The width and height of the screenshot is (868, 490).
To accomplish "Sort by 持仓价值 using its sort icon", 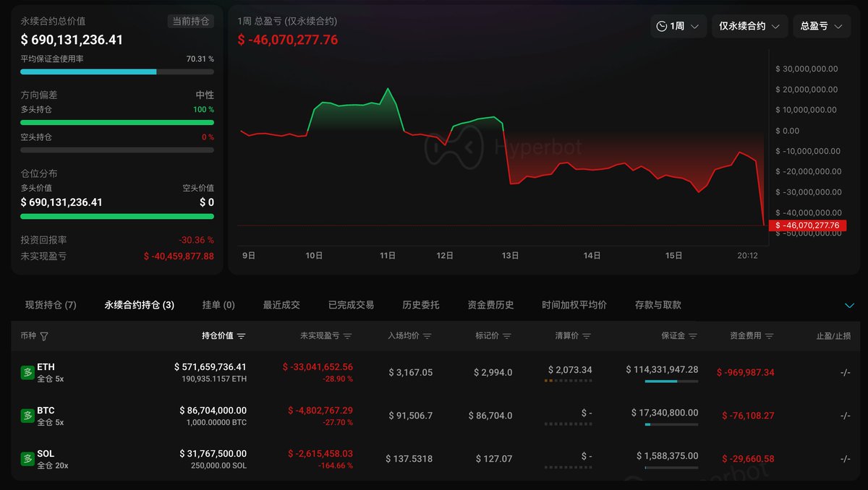I will pos(241,336).
